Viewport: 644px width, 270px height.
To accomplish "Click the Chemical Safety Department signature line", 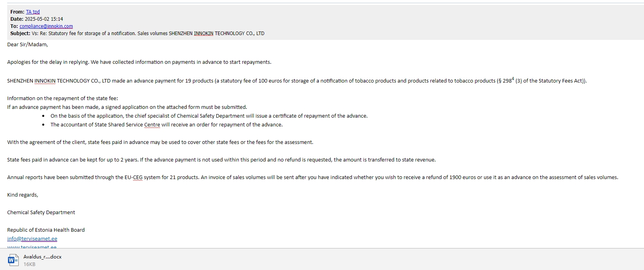I will [x=41, y=213].
